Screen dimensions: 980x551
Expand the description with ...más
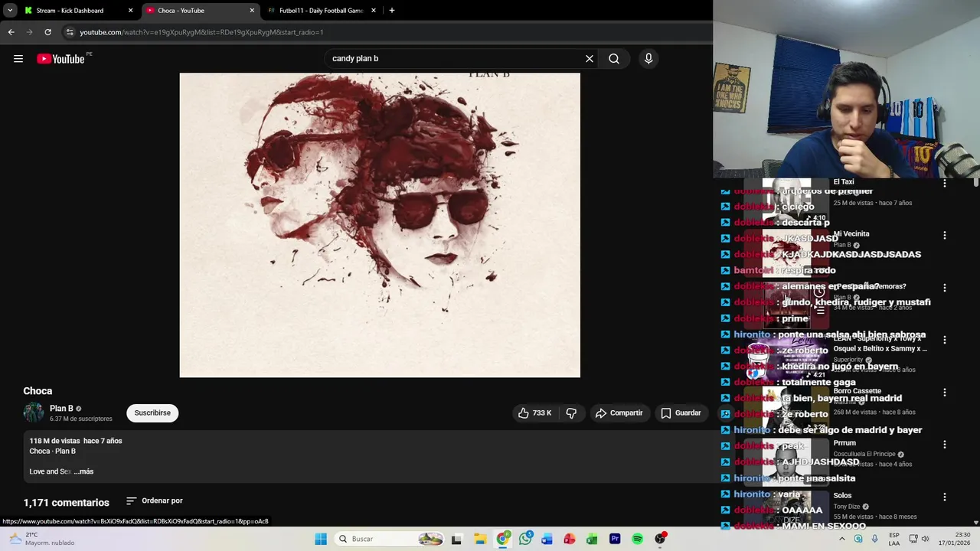83,471
